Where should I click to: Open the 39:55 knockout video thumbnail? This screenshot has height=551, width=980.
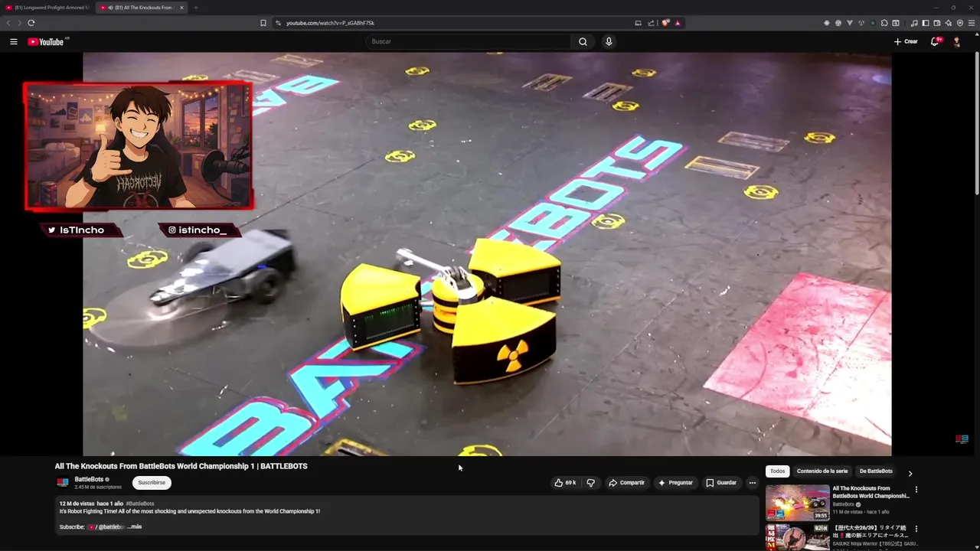[798, 503]
